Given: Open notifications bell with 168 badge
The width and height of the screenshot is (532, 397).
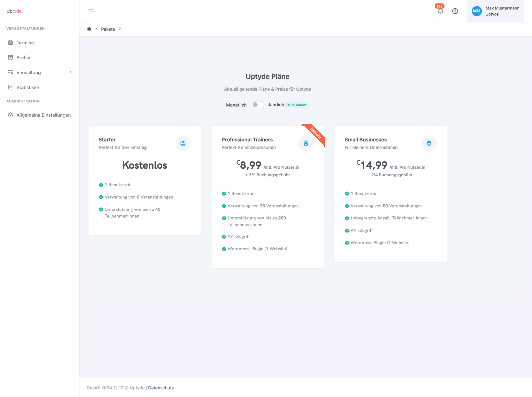Looking at the screenshot, I should tap(440, 11).
